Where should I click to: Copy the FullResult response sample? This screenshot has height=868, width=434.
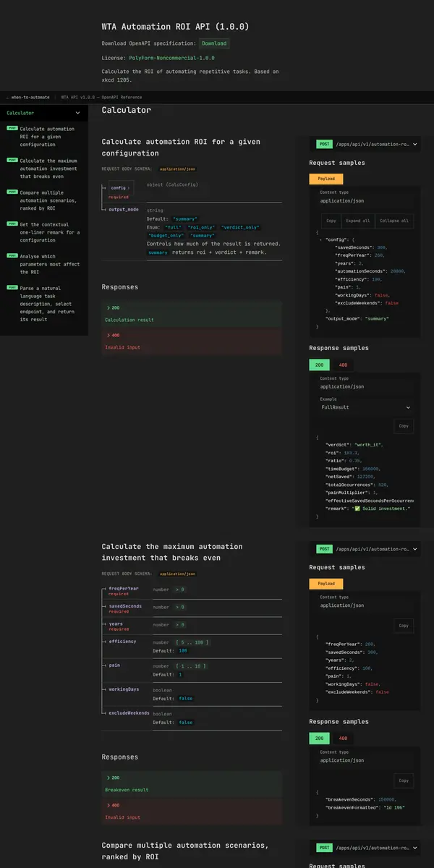(x=404, y=426)
